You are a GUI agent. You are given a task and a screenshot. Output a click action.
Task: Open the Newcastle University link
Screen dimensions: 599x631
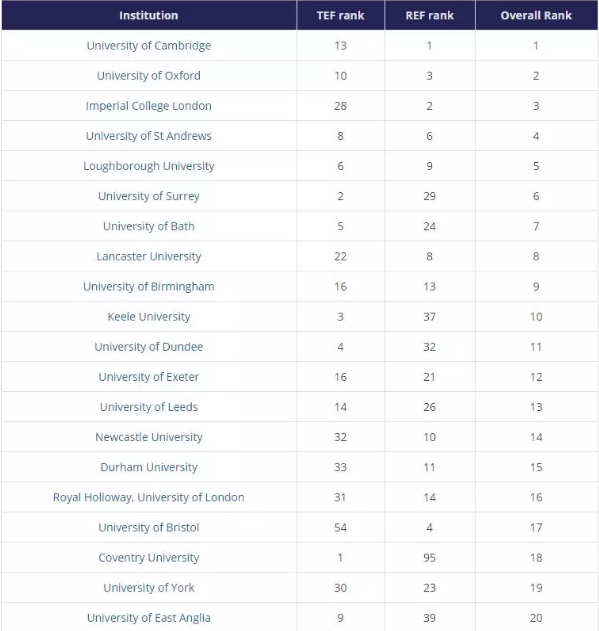(149, 437)
